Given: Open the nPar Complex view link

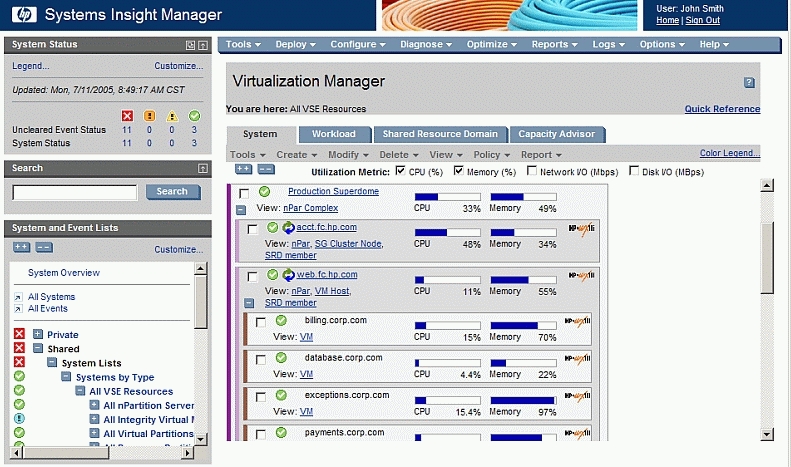Looking at the screenshot, I should (x=310, y=208).
